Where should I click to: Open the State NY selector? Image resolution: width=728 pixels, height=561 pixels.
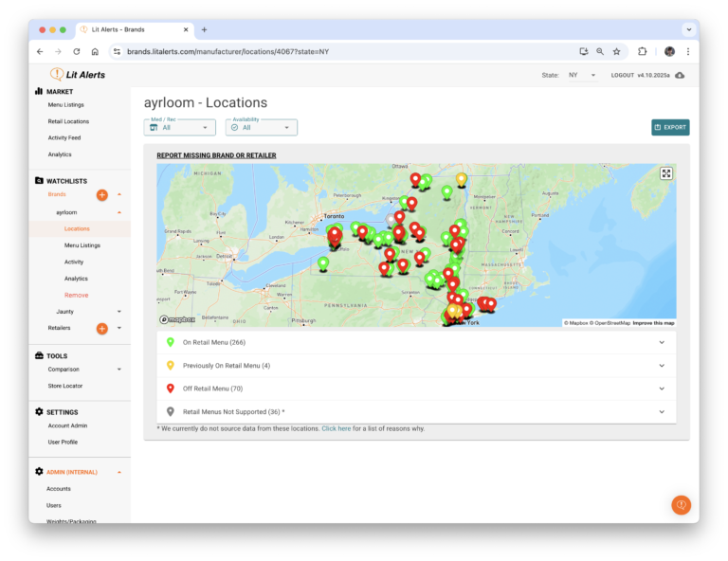[x=582, y=75]
